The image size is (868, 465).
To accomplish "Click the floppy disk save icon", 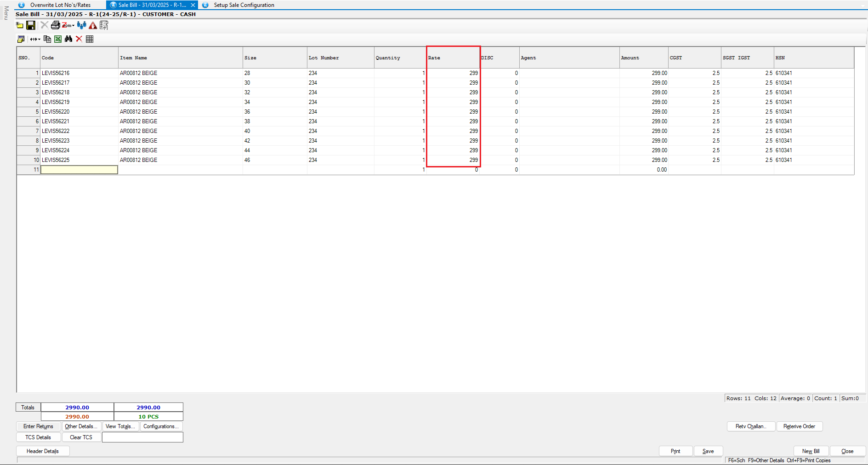I will tap(31, 25).
